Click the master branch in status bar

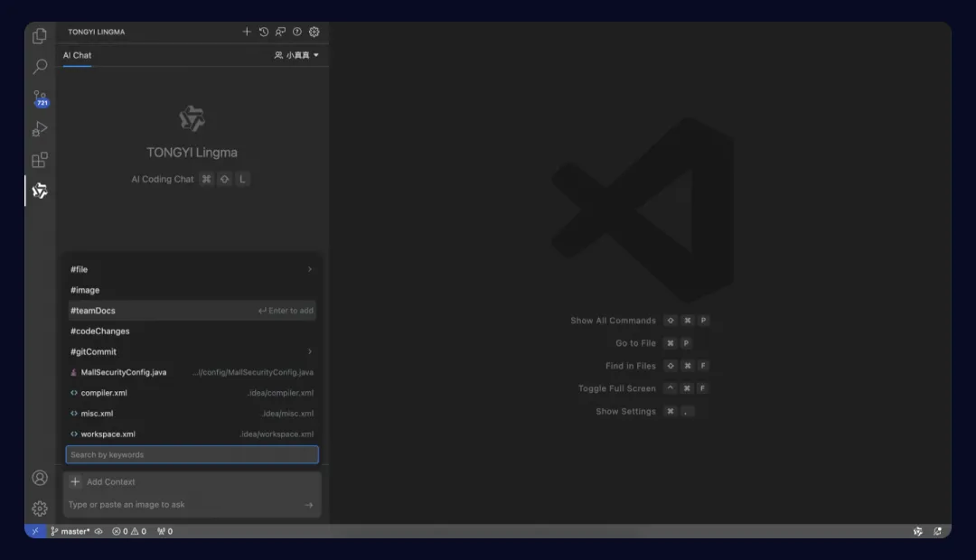click(70, 531)
